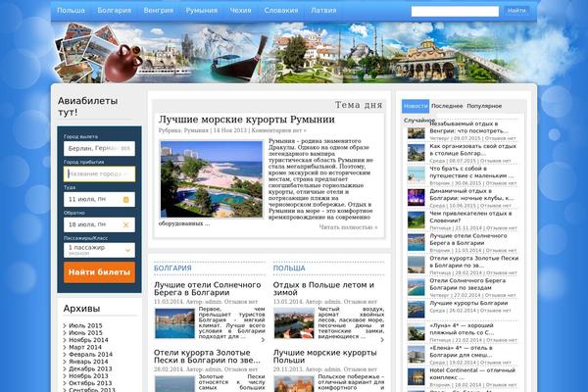588x392 pixels.
Task: Open the Венгрия menu item
Action: (x=158, y=11)
